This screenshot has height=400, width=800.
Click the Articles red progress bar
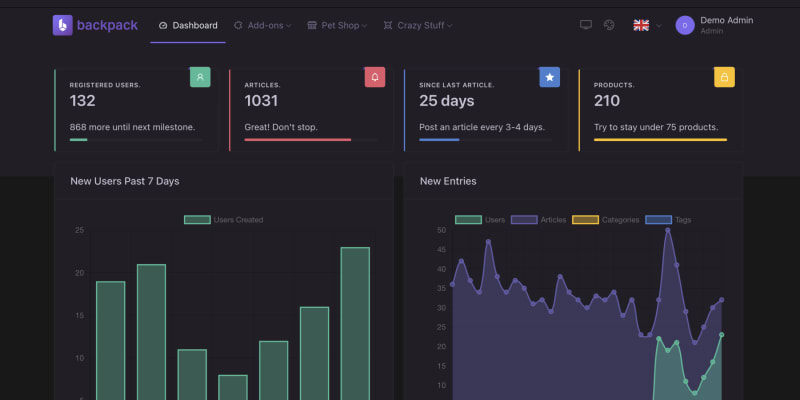click(298, 140)
